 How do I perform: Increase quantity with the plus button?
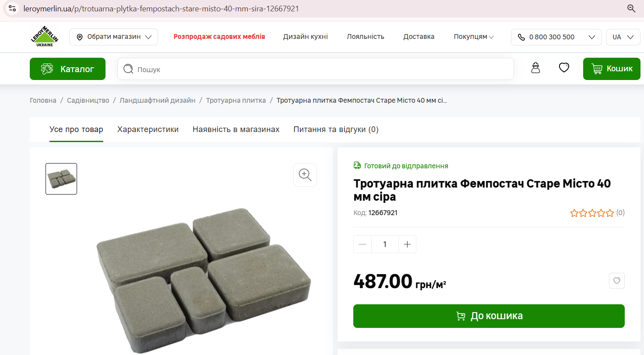(407, 244)
